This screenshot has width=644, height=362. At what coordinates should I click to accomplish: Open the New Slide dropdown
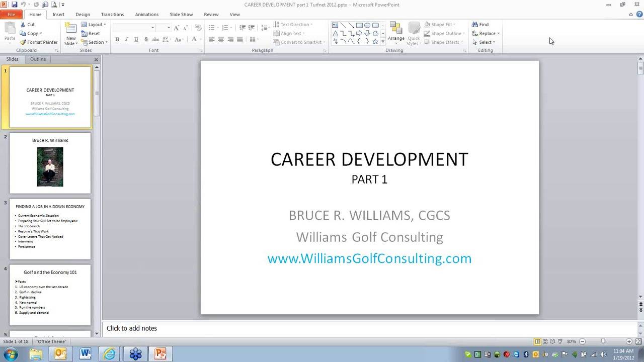tap(70, 42)
